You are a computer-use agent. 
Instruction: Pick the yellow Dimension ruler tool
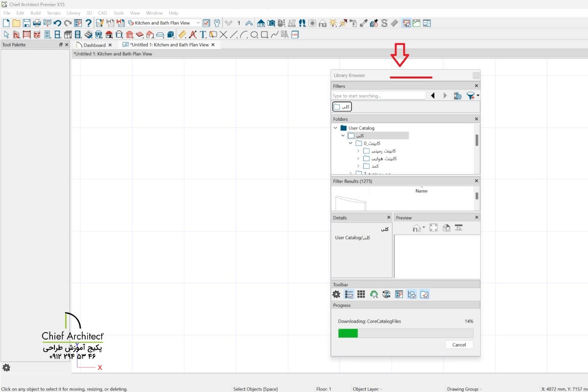click(182, 34)
